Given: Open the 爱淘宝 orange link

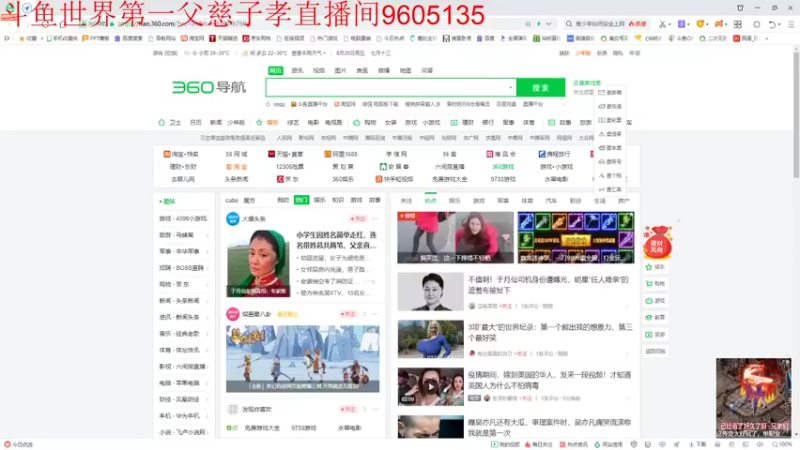Looking at the screenshot, I should coord(236,166).
